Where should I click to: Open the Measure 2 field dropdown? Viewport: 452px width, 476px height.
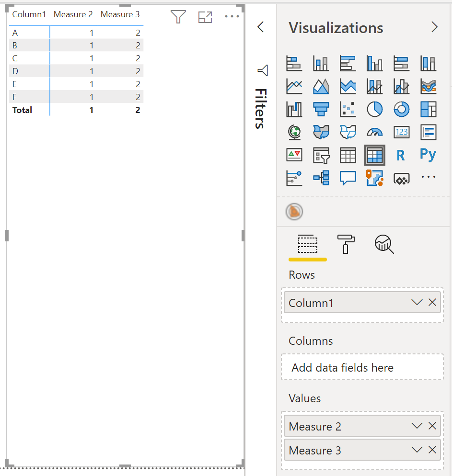point(417,426)
